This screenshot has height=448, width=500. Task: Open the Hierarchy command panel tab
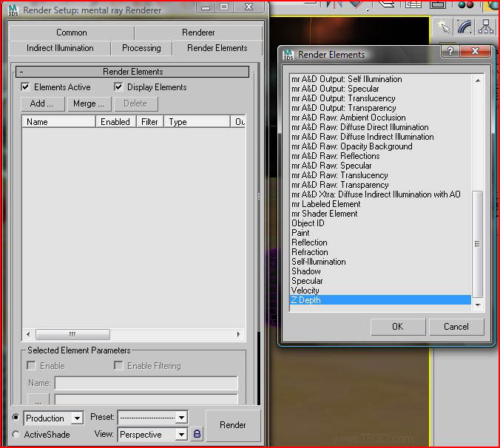(x=486, y=27)
